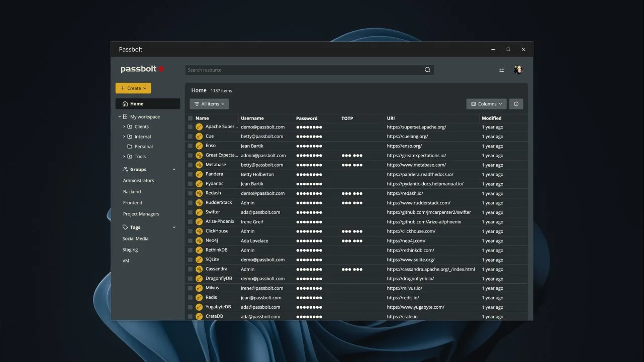This screenshot has height=362, width=644.
Task: Select the Administrators group
Action: [x=139, y=181]
